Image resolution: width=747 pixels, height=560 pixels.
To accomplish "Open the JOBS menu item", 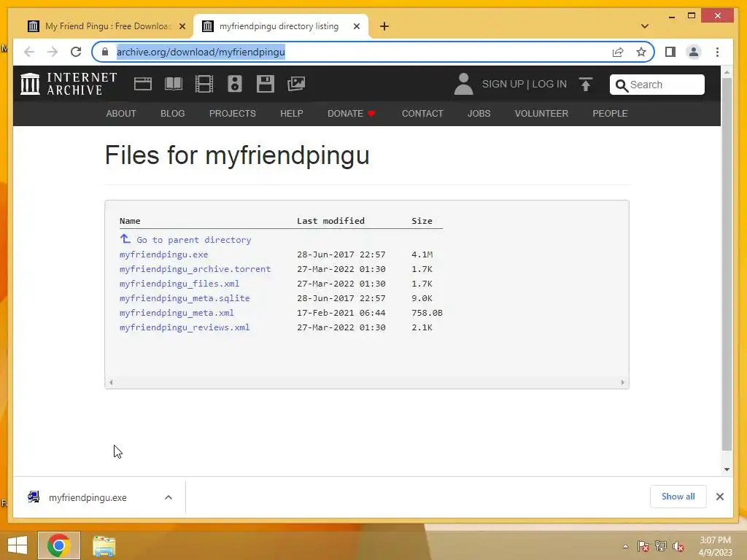I will pyautogui.click(x=479, y=113).
